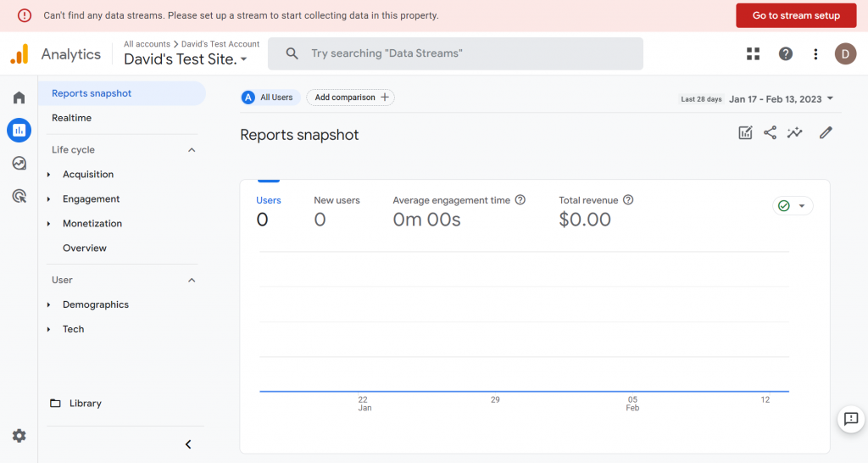This screenshot has height=463, width=868.
Task: Click the Share this report icon
Action: 770,133
